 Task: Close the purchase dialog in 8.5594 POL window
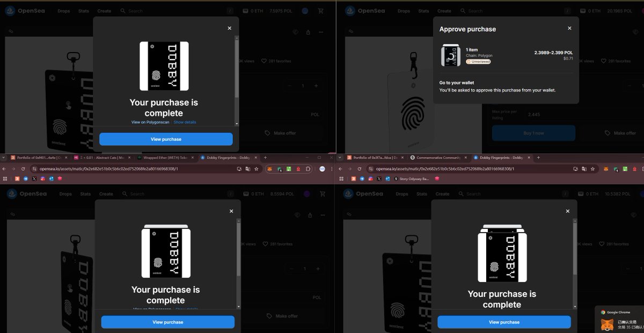pos(231,211)
